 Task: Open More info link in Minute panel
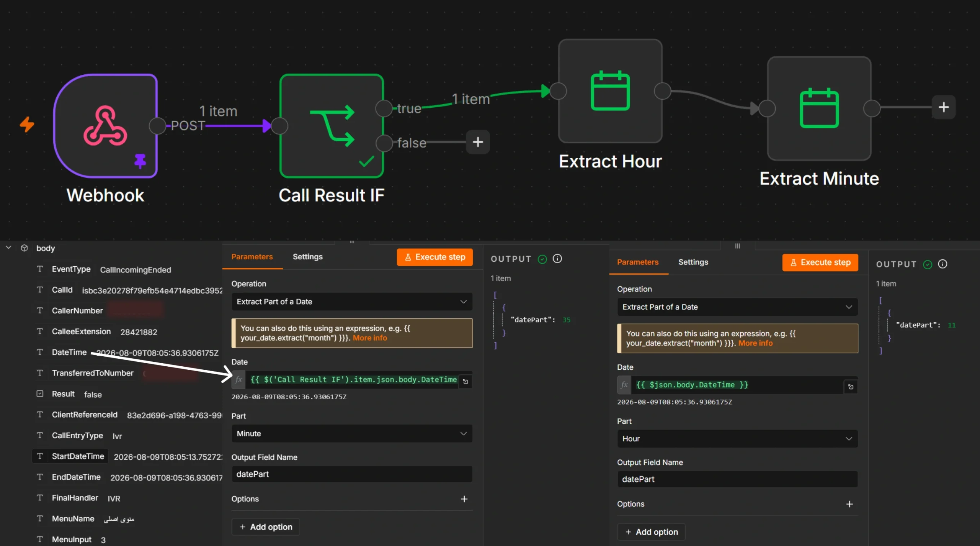point(370,338)
